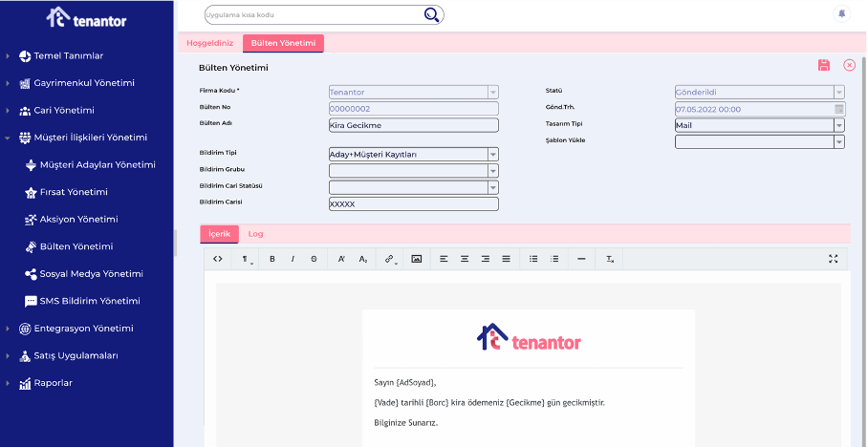The image size is (868, 447).
Task: Click the Bülten Adı input field
Action: (x=413, y=125)
